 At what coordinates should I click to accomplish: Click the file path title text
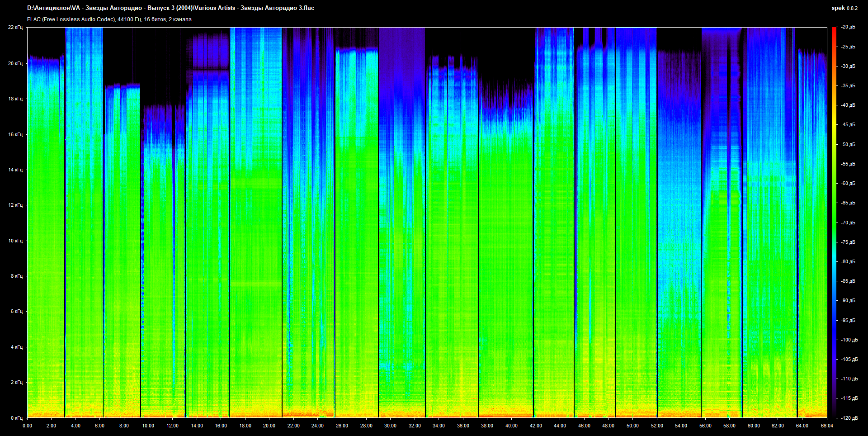(170, 8)
